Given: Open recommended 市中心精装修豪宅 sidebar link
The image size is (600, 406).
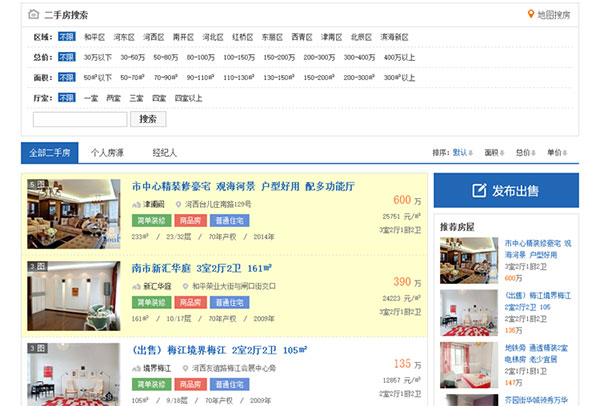Looking at the screenshot, I should (538, 249).
